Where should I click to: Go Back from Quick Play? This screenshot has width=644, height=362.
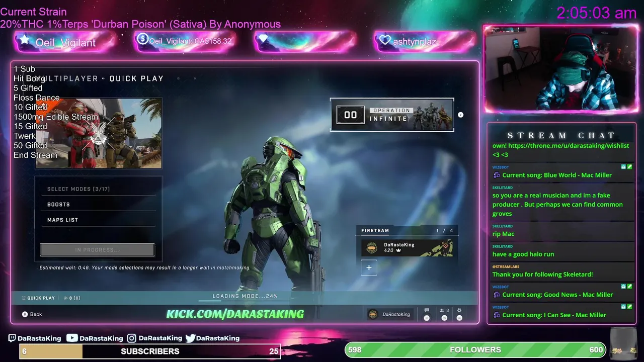[32, 314]
